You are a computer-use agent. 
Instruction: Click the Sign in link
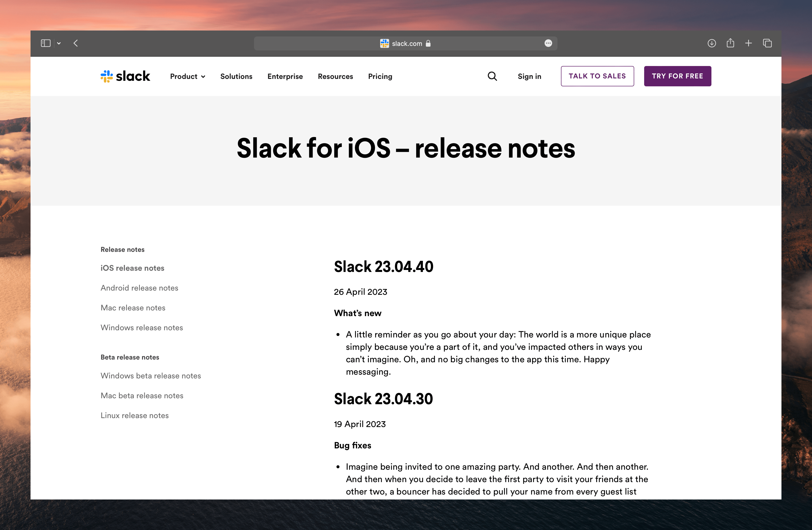tap(529, 76)
